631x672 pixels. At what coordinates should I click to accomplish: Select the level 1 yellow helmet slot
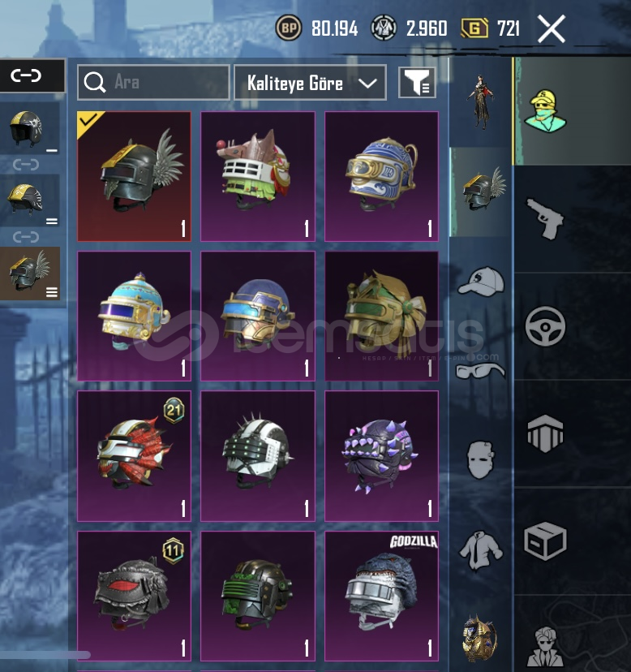pyautogui.click(x=29, y=128)
